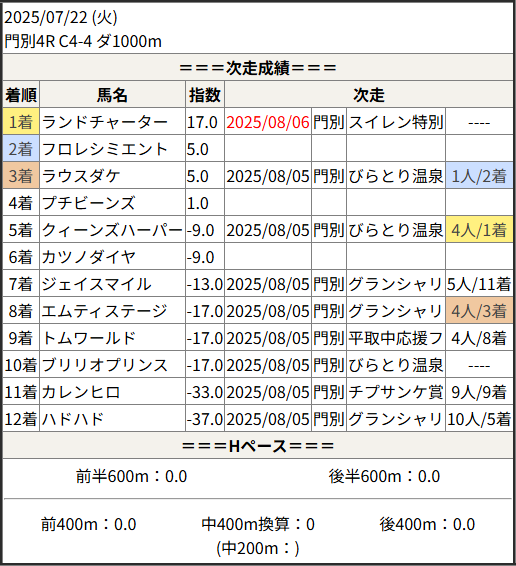Click the yellow 1着 finish cell
Viewport: 516px width, 566px height.
(x=21, y=122)
